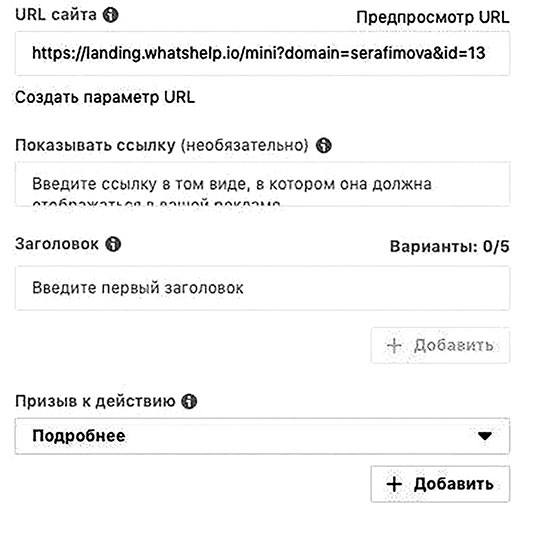
Task: Click info icon beside Призыв к действию
Action: 189,401
